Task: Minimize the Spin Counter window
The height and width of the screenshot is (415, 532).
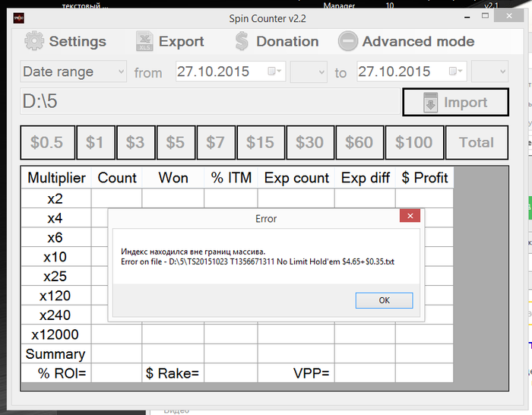Action: click(x=467, y=17)
